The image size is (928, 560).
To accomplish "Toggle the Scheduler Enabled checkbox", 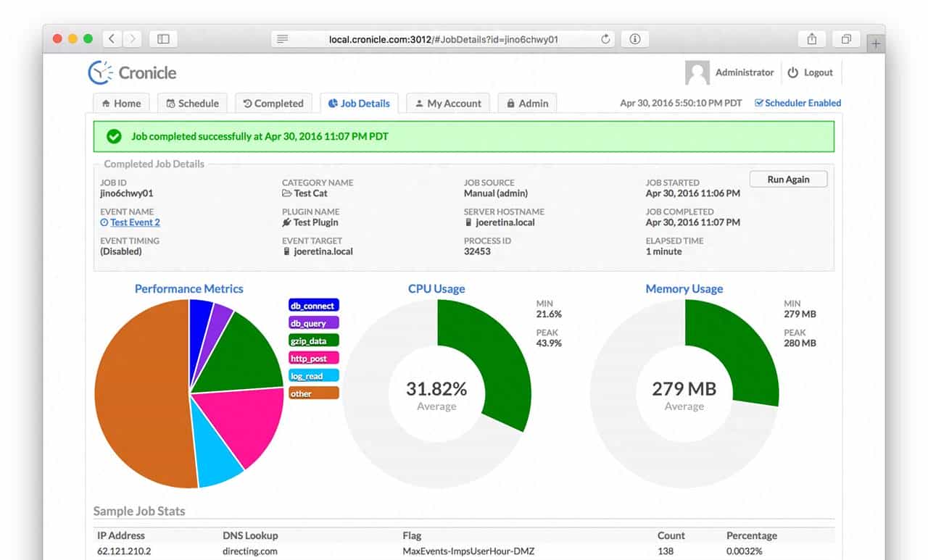I will [759, 103].
